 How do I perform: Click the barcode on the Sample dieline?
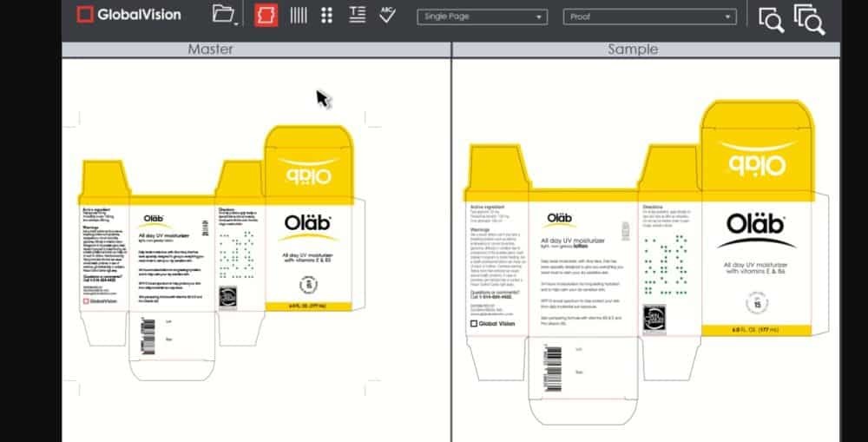(x=554, y=360)
